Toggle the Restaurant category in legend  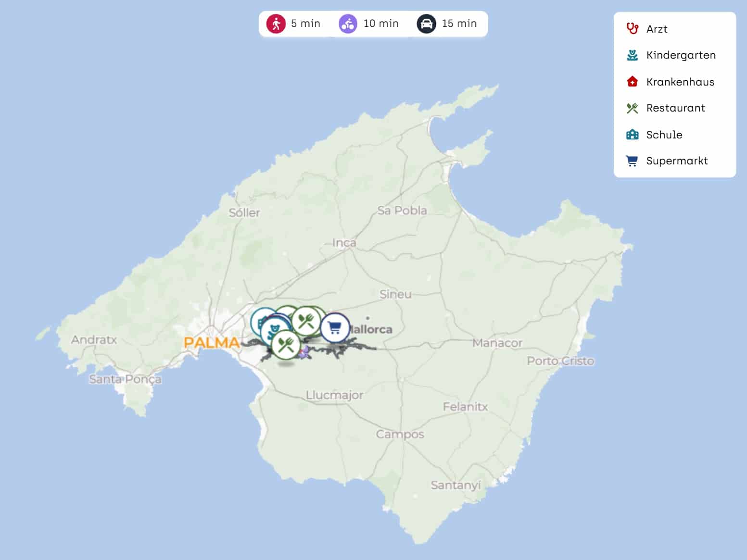click(x=675, y=108)
